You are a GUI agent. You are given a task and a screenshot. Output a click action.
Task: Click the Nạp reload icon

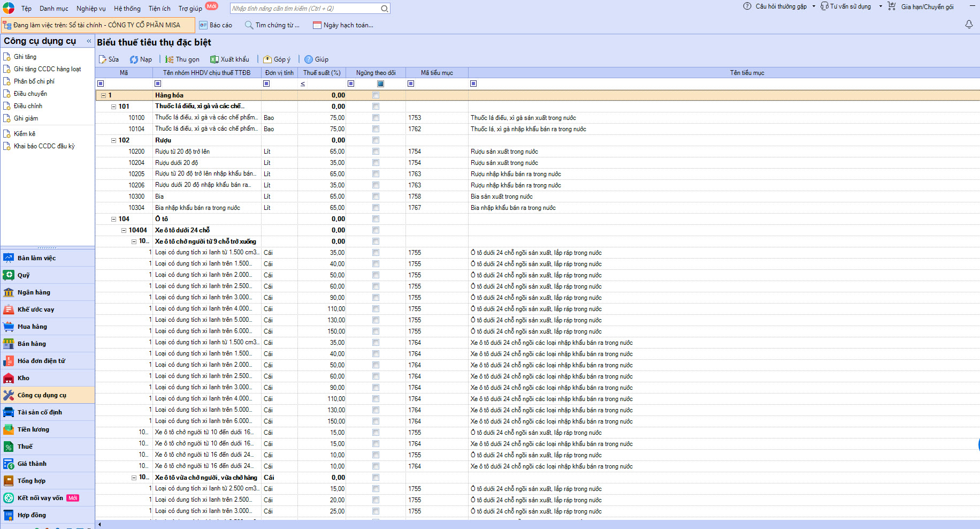coord(134,59)
